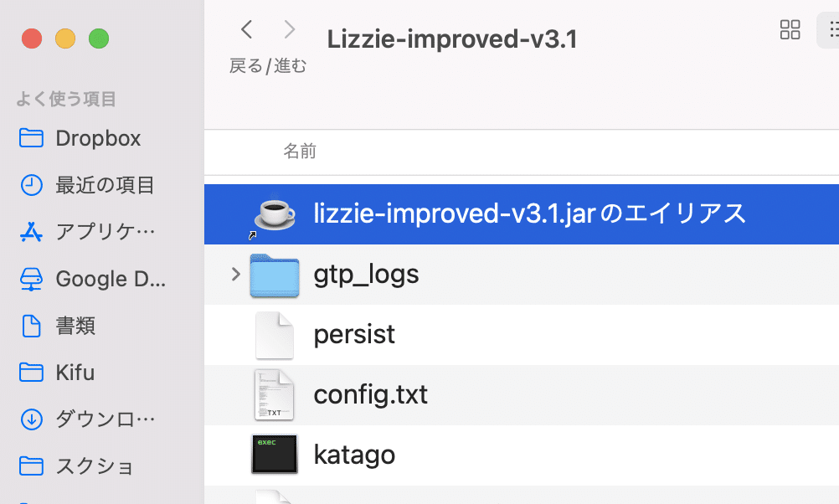Go forward using the right chevron
839x504 pixels.
(x=290, y=29)
